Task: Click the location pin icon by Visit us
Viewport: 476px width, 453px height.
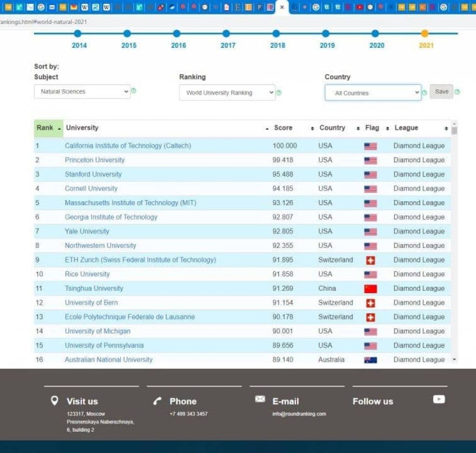Action: click(x=54, y=400)
